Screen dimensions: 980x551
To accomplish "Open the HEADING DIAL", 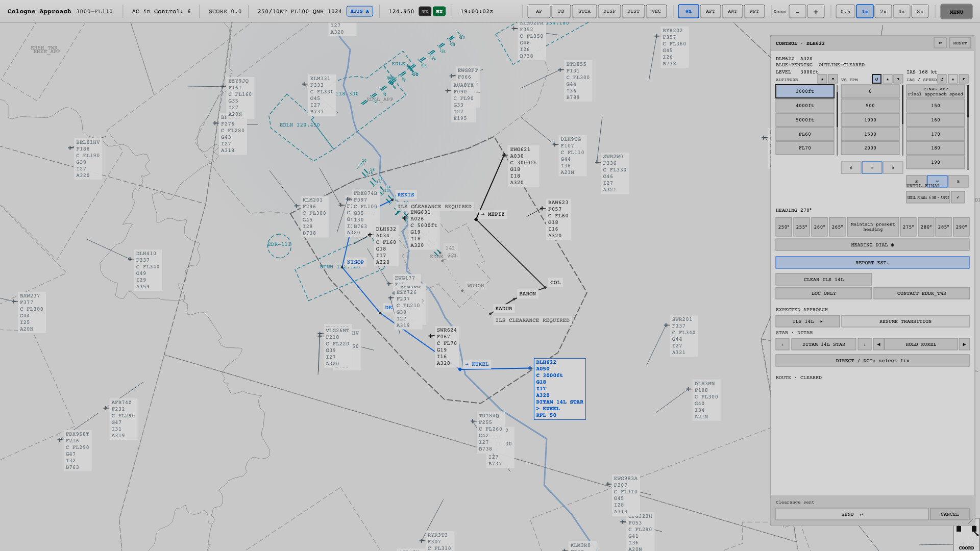I will coord(872,245).
